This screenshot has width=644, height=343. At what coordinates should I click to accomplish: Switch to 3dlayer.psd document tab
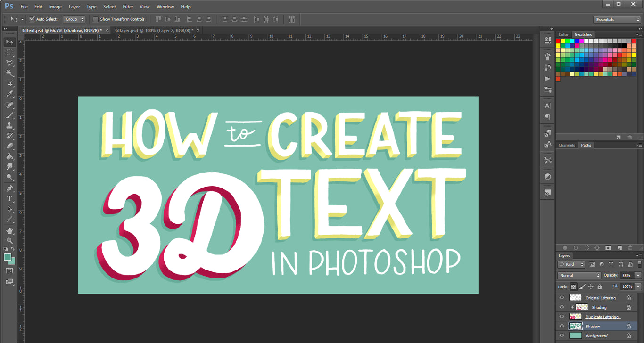tap(153, 30)
